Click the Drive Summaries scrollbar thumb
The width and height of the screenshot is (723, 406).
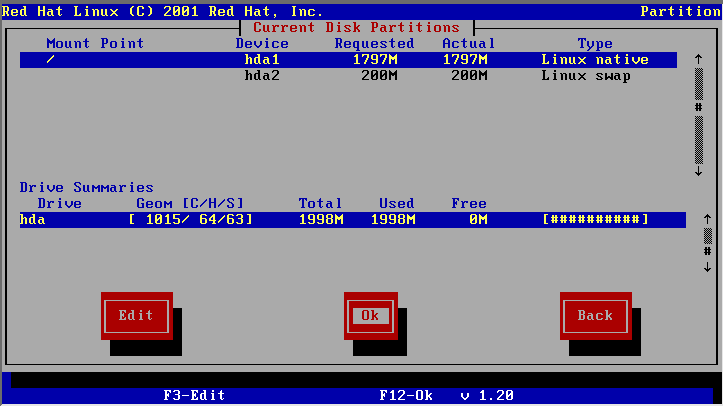[x=707, y=235]
